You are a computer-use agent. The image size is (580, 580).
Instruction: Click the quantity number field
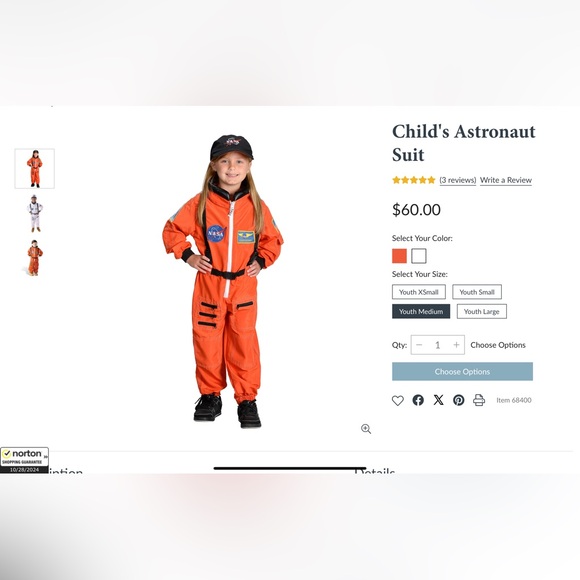coord(438,345)
